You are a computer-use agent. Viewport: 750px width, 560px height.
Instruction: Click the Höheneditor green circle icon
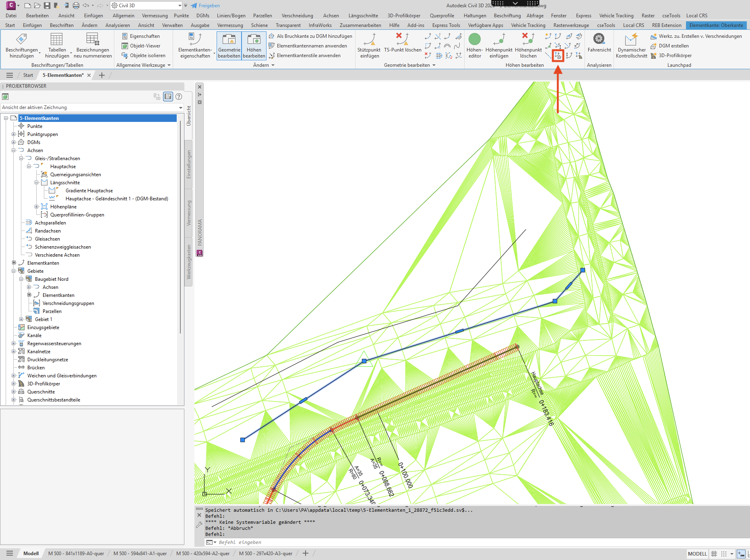pos(475,39)
